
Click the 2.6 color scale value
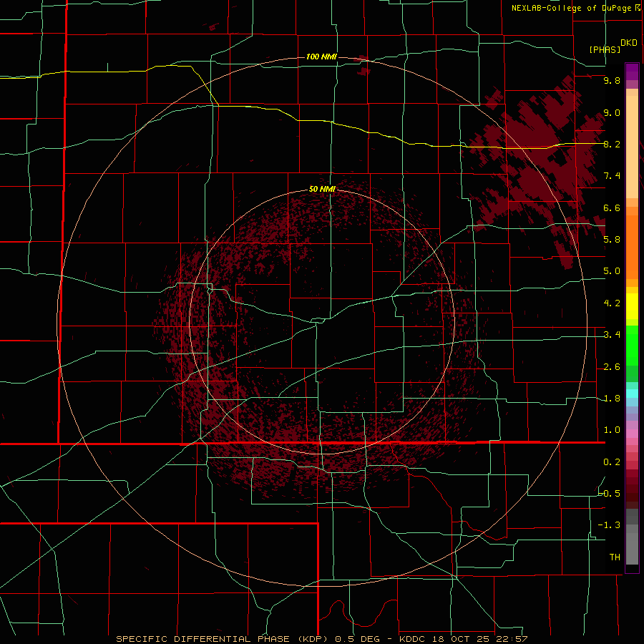pos(612,367)
